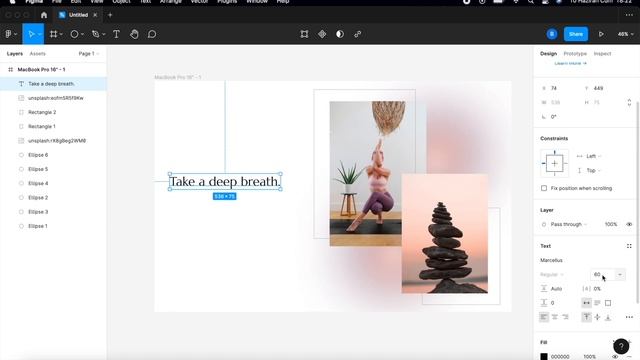
Task: Switch to the Layers tab
Action: [x=15, y=54]
